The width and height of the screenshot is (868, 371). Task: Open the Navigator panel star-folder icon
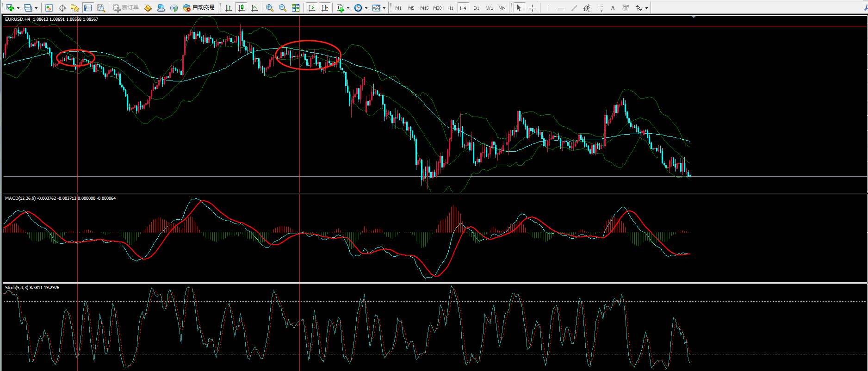74,8
